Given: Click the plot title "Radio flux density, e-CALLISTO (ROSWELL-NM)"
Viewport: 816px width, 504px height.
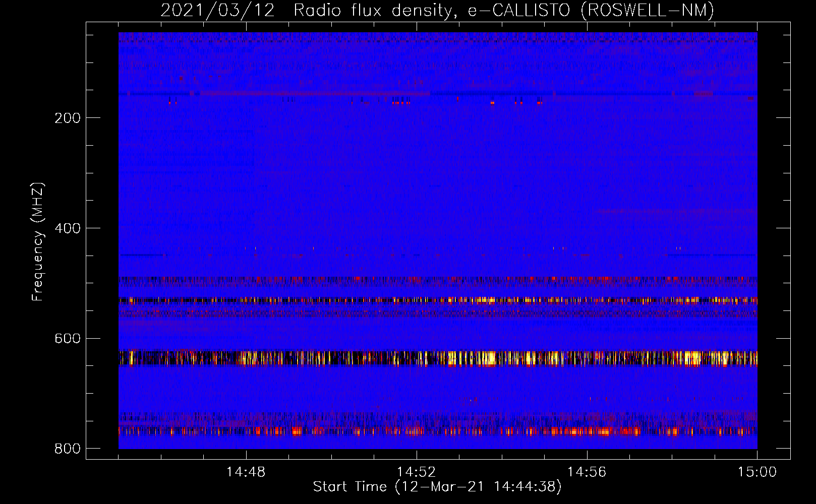Looking at the screenshot, I should [504, 10].
